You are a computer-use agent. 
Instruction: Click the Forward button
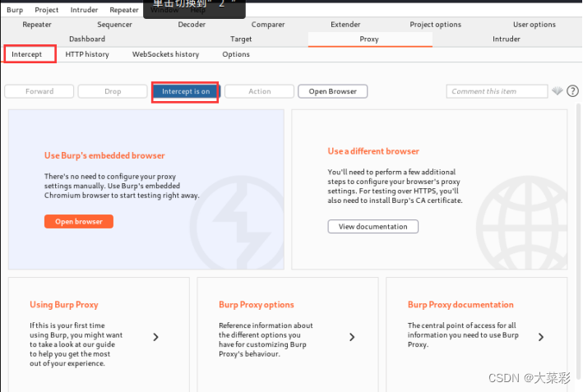39,91
